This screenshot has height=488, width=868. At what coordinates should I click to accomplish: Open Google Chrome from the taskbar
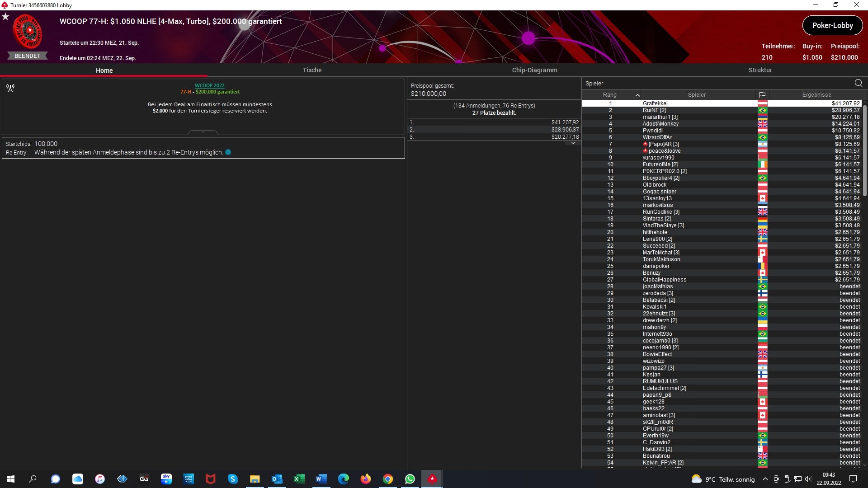388,479
